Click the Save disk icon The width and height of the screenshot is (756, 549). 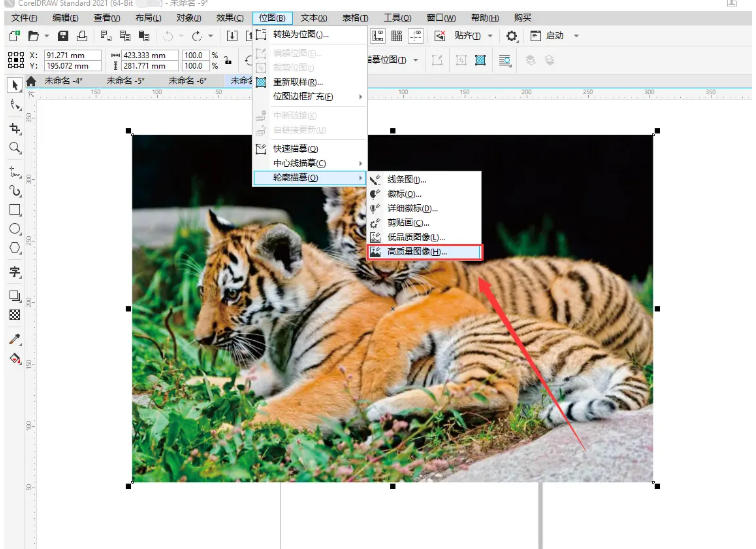coord(63,36)
